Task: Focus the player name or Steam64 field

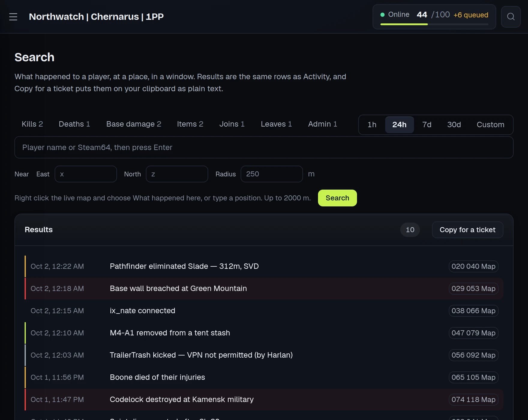Action: pos(264,148)
